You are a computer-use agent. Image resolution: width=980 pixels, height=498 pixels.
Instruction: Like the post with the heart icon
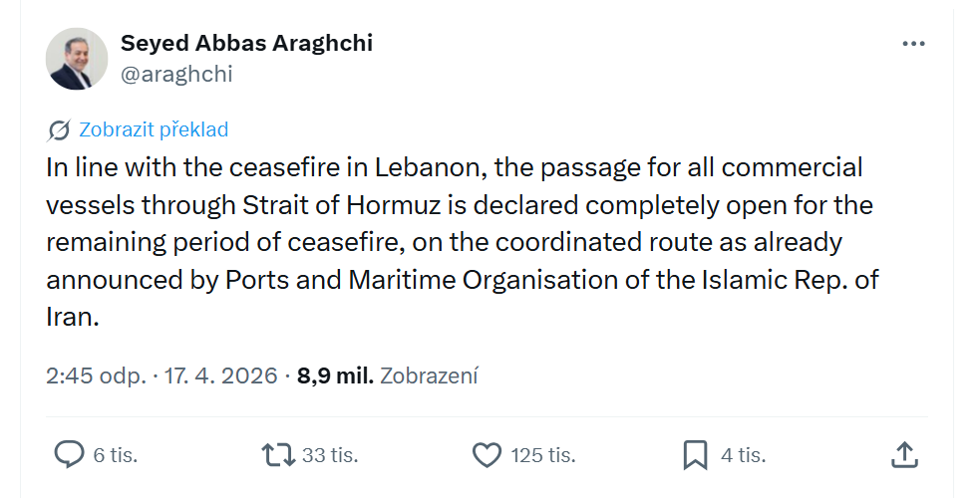tap(486, 455)
